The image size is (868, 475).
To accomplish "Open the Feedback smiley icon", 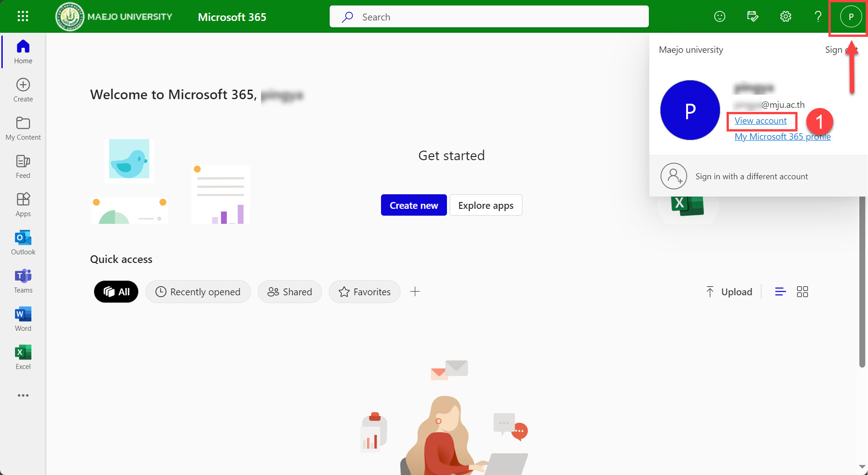I will (719, 17).
